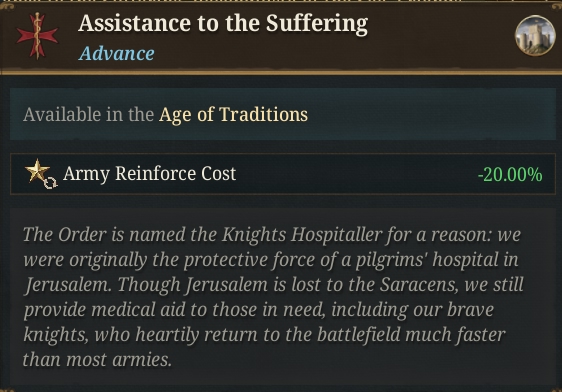Click the green -20.00% value
562x392 pixels.
coord(510,175)
